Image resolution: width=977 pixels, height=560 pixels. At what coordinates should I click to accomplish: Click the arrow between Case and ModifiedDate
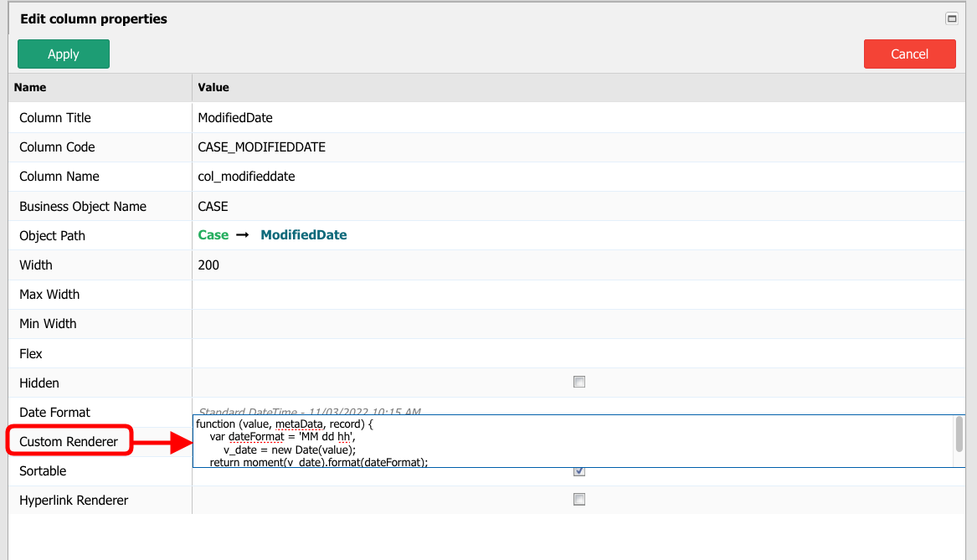pos(241,235)
